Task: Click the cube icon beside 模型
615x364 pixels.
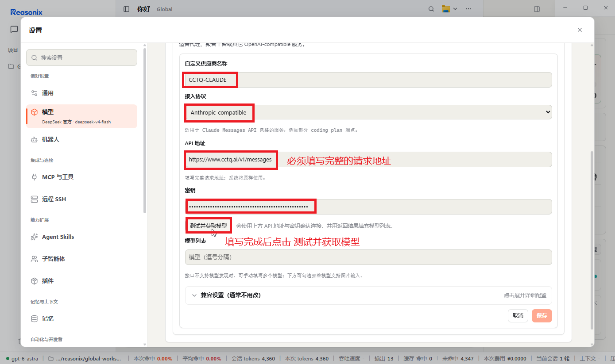Action: pyautogui.click(x=34, y=112)
